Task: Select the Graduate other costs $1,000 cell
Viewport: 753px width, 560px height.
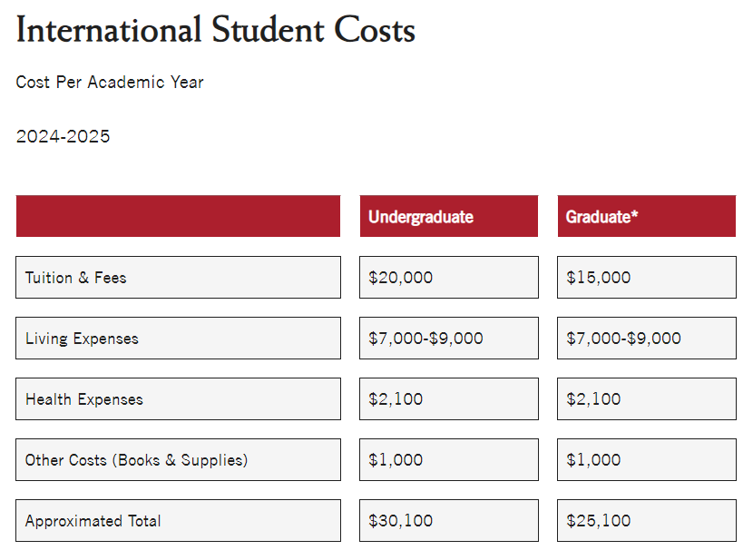Action: pos(593,460)
